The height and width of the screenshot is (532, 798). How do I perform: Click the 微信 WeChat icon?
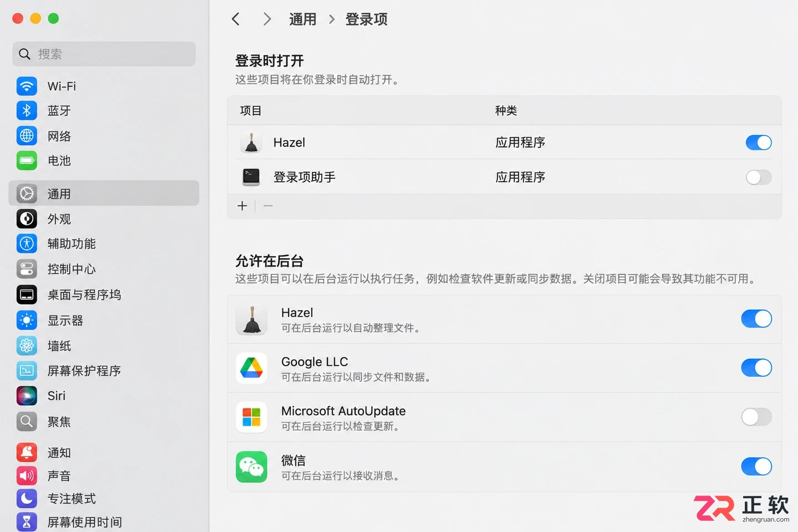pyautogui.click(x=252, y=467)
